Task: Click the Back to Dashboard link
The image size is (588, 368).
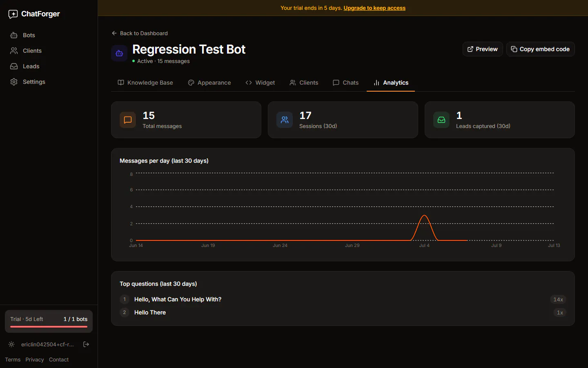Action: pyautogui.click(x=140, y=33)
